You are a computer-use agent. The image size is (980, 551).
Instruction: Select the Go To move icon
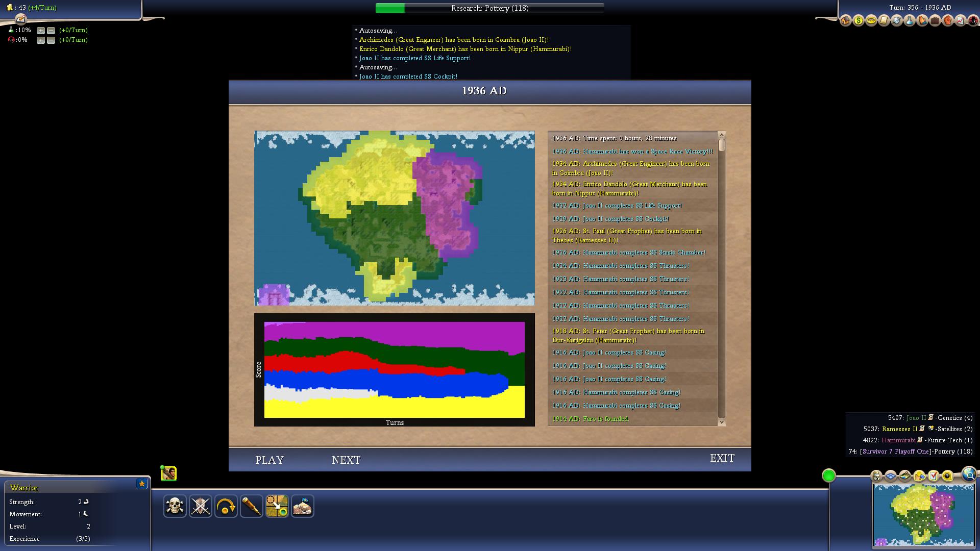[277, 506]
